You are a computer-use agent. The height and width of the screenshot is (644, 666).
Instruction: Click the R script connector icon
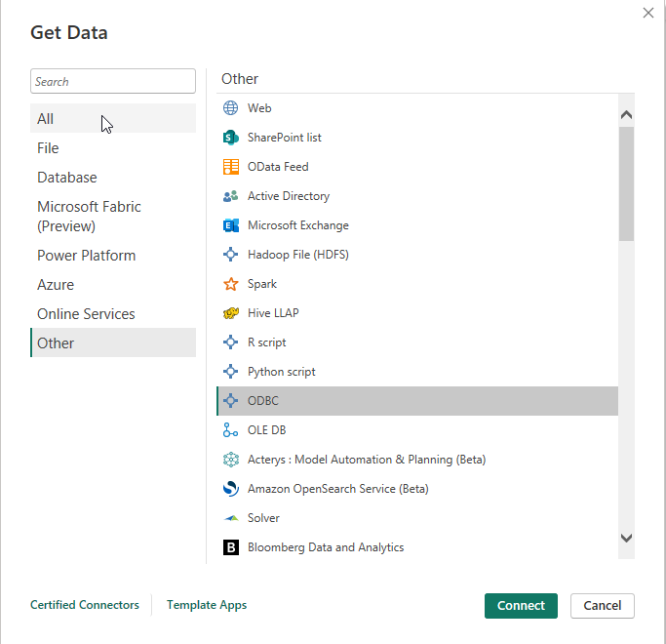pos(231,342)
